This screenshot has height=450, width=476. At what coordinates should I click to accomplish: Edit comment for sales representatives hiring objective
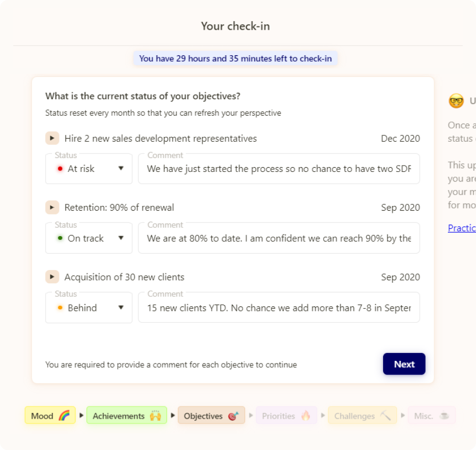click(x=279, y=169)
